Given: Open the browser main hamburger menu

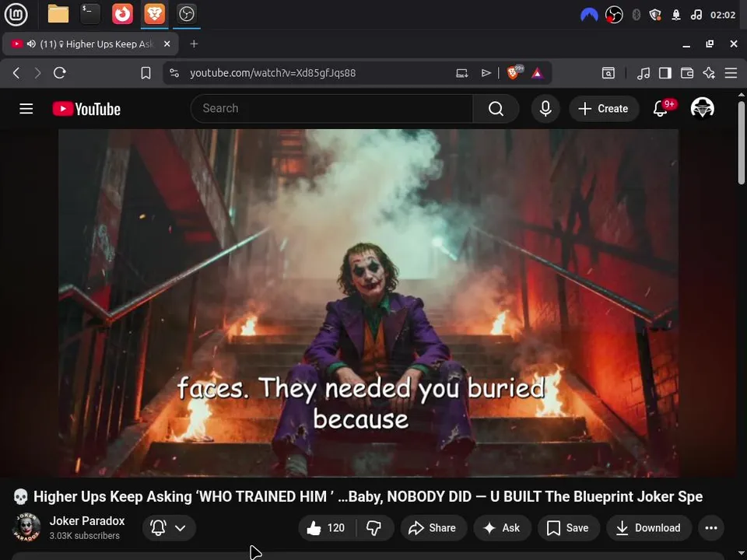Looking at the screenshot, I should coord(731,73).
